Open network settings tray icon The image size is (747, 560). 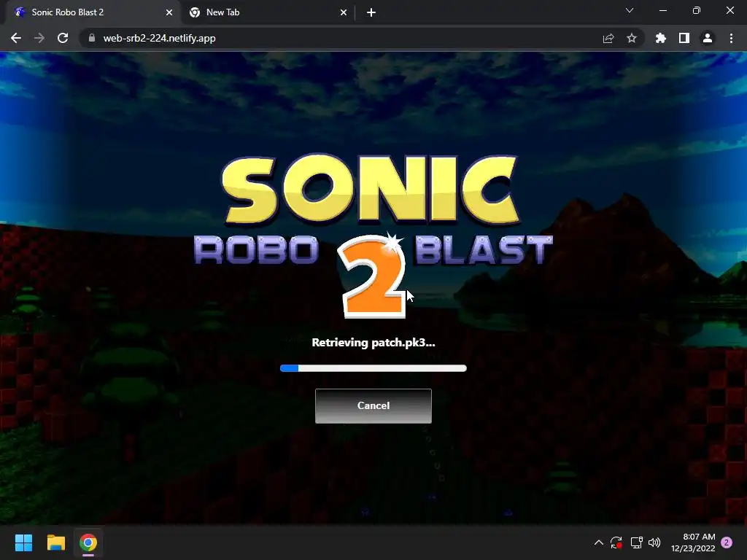(x=636, y=542)
